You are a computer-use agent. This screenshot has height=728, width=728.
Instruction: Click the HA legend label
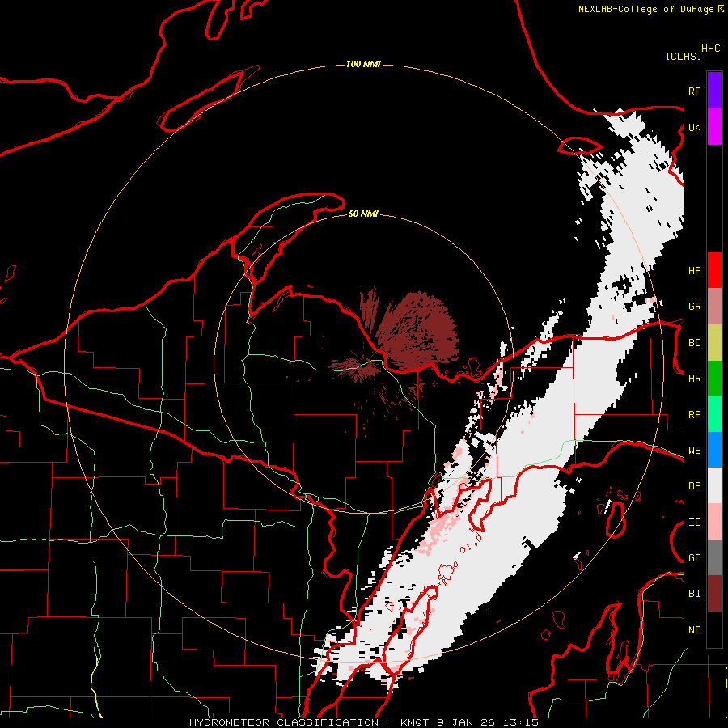pyautogui.click(x=694, y=271)
